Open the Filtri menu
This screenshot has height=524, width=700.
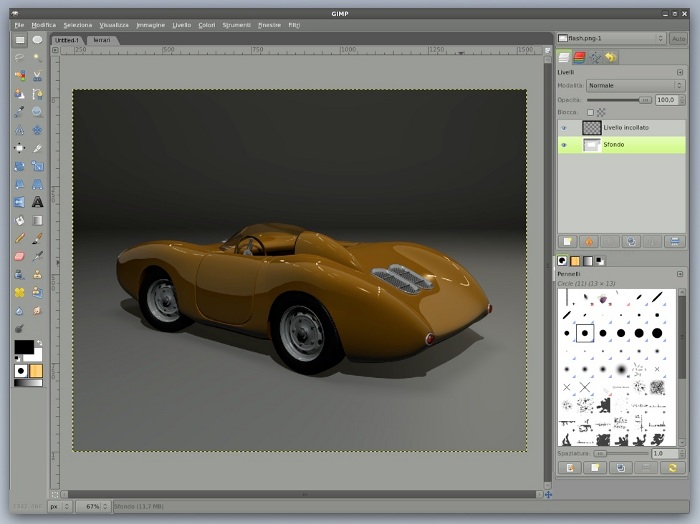[293, 24]
